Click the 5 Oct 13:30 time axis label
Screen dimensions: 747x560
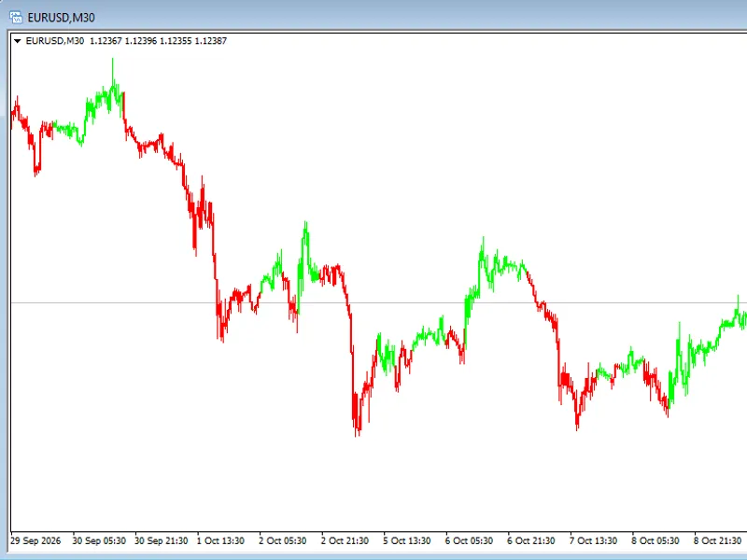tap(407, 541)
